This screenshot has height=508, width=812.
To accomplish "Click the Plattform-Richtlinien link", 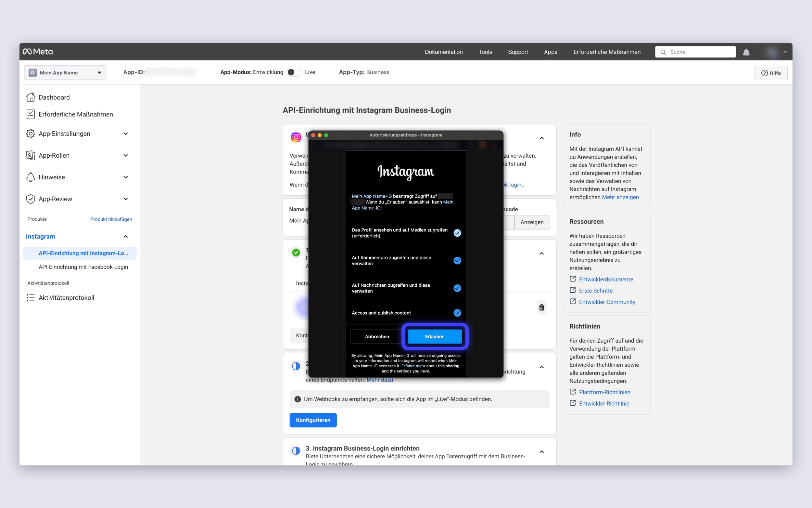I will [604, 392].
